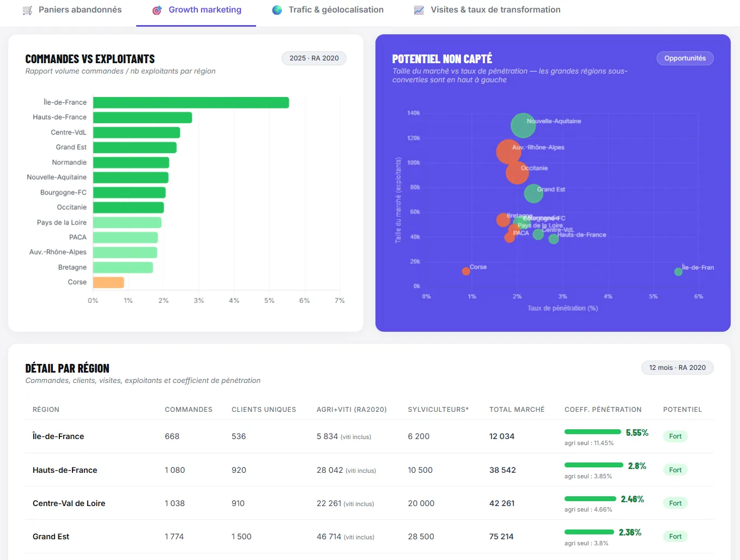The image size is (740, 560).
Task: Select the orange Corse bar
Action: (x=108, y=282)
